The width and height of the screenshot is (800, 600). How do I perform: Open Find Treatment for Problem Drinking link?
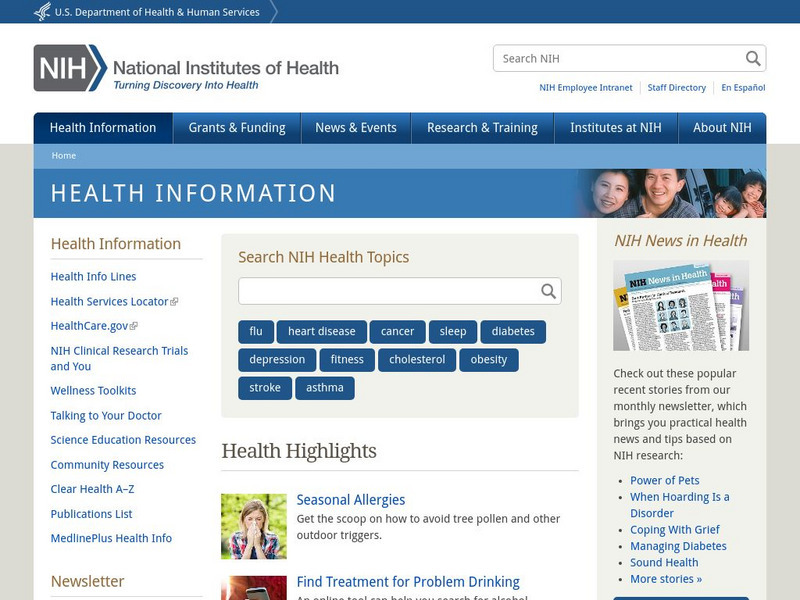(408, 582)
